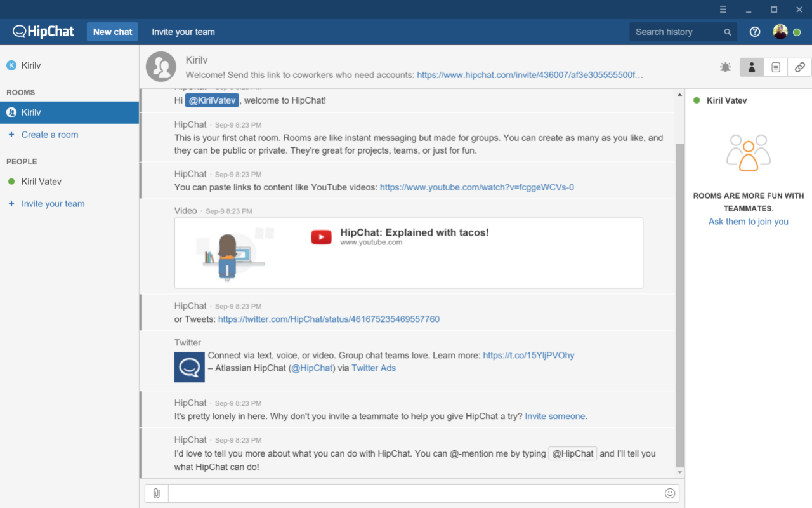Click the sidebar Invite your team link
The image size is (812, 508).
(53, 204)
